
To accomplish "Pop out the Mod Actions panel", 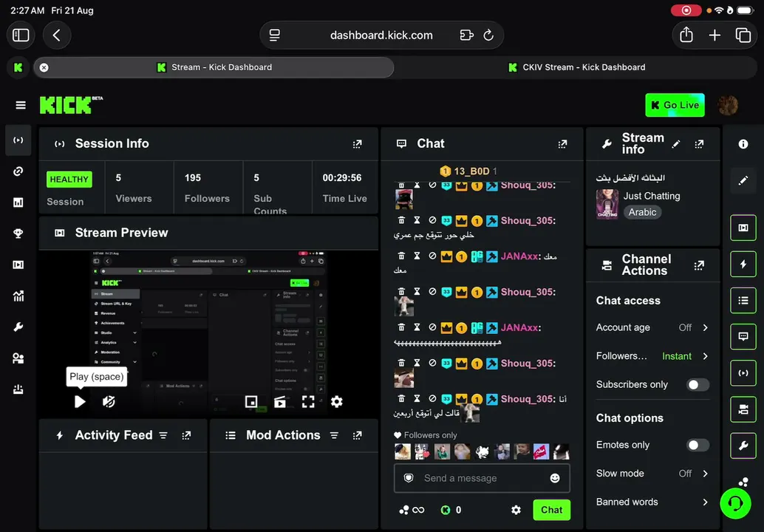I will tap(357, 435).
